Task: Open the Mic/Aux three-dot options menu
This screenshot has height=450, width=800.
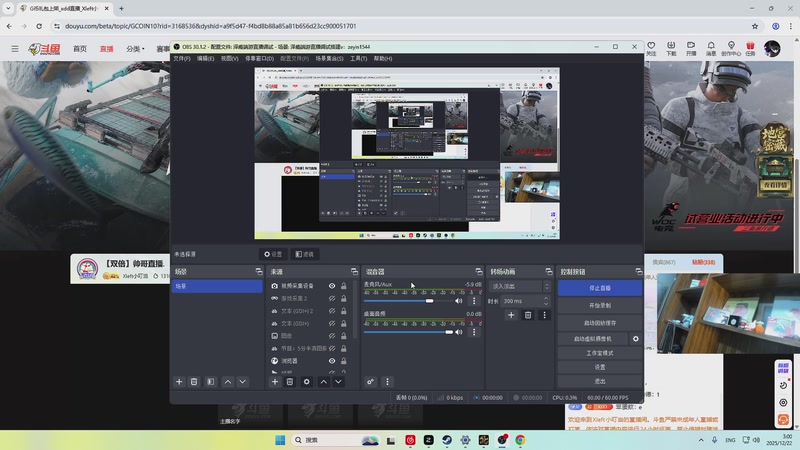Action: (473, 301)
